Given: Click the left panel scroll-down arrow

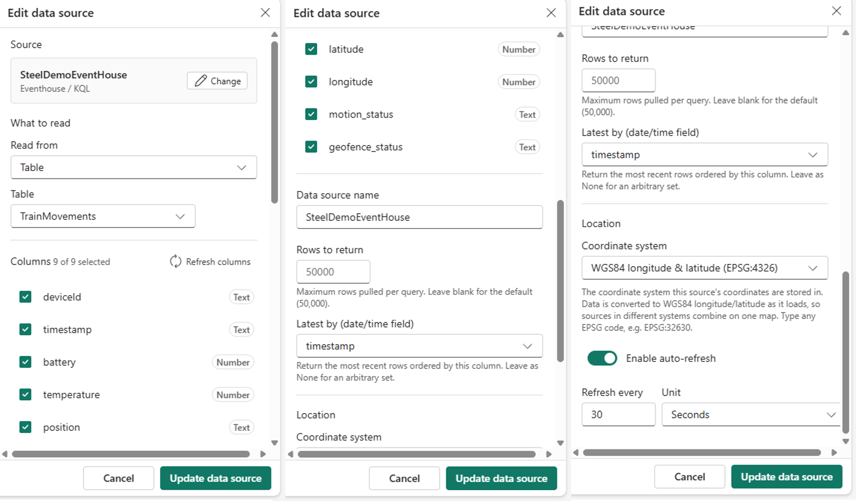Looking at the screenshot, I should pos(274,443).
